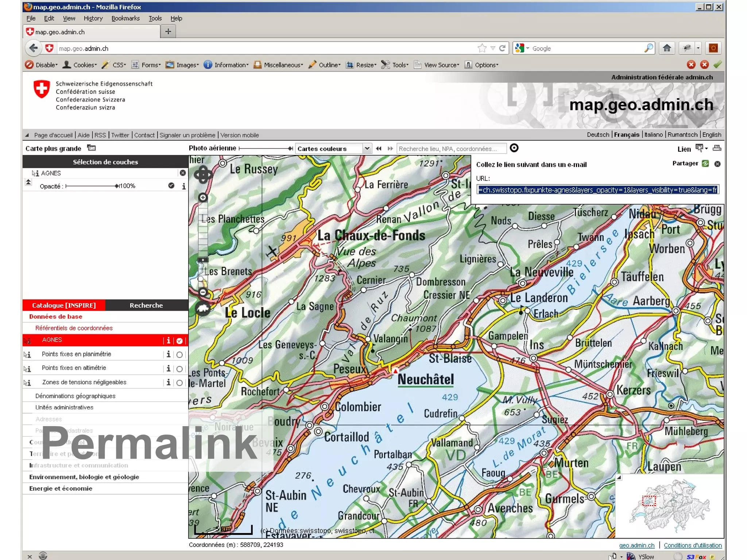This screenshot has height=560, width=747.
Task: Open info for Zones de tensions négligeables
Action: [x=168, y=382]
